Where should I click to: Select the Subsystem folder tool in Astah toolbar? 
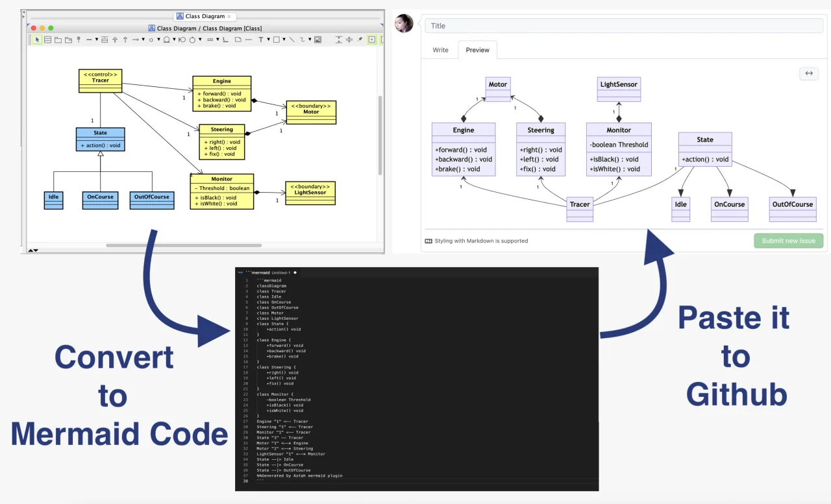[x=68, y=40]
